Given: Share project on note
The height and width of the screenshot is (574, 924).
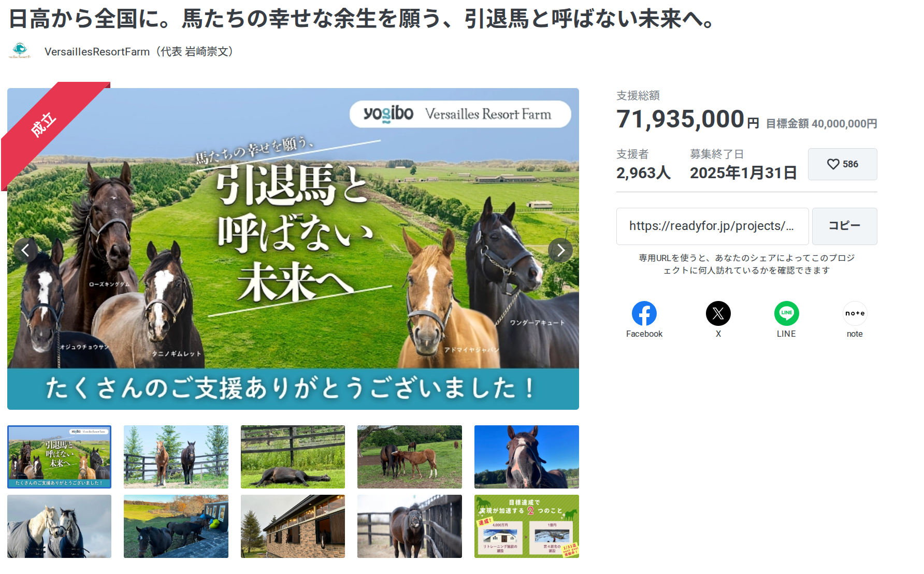Looking at the screenshot, I should pos(855,320).
